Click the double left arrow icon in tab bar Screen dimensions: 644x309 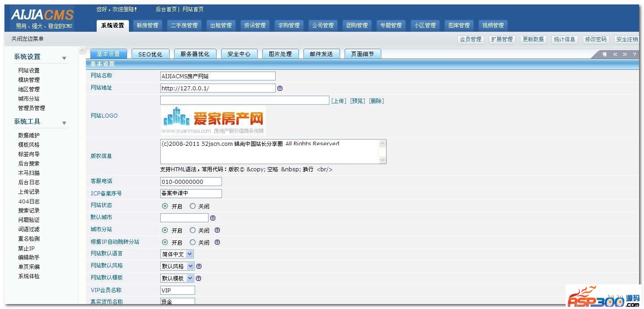coord(615,54)
